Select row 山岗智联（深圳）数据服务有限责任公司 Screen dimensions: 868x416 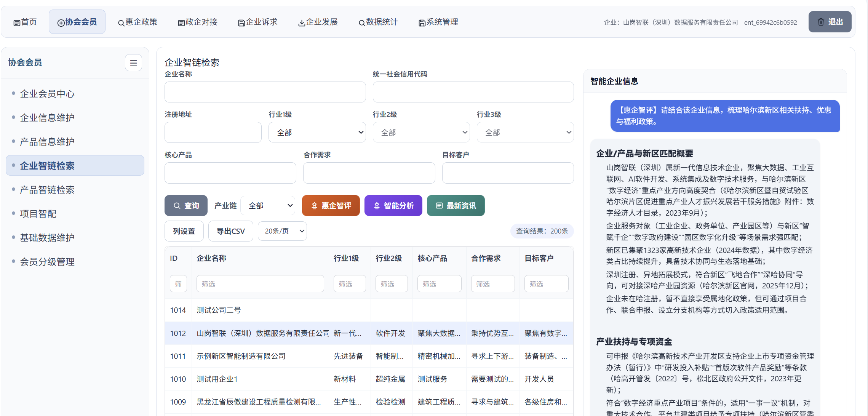coord(369,333)
